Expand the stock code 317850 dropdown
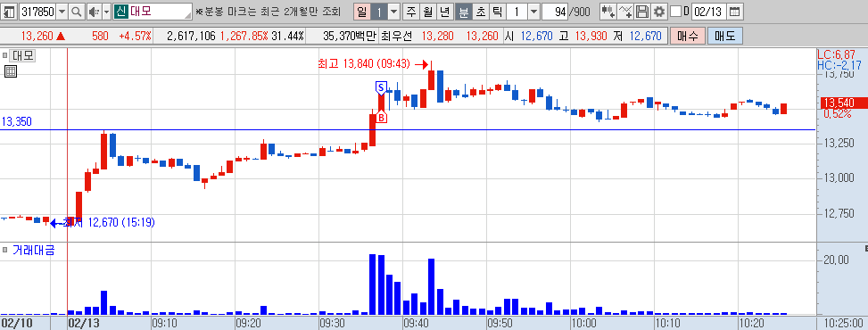The width and height of the screenshot is (868, 330). pos(62,11)
